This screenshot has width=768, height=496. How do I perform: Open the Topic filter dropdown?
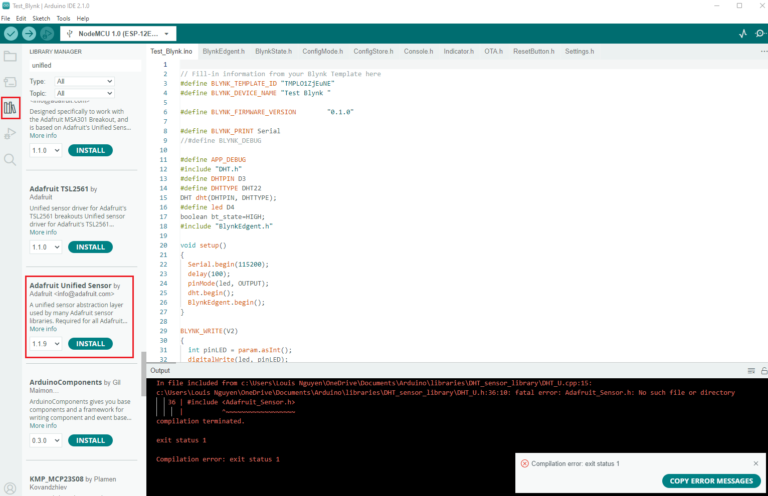[87, 93]
